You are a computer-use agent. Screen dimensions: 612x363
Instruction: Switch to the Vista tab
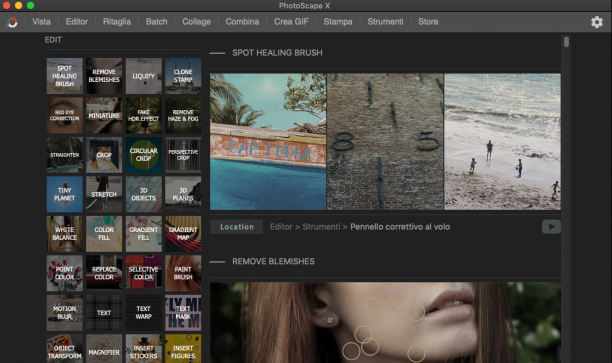(x=41, y=22)
